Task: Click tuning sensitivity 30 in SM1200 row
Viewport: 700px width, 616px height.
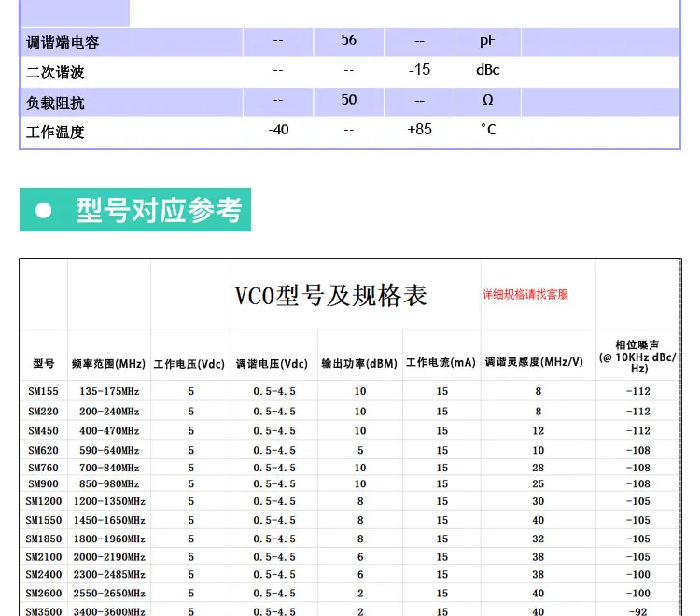Action: pyautogui.click(x=538, y=502)
